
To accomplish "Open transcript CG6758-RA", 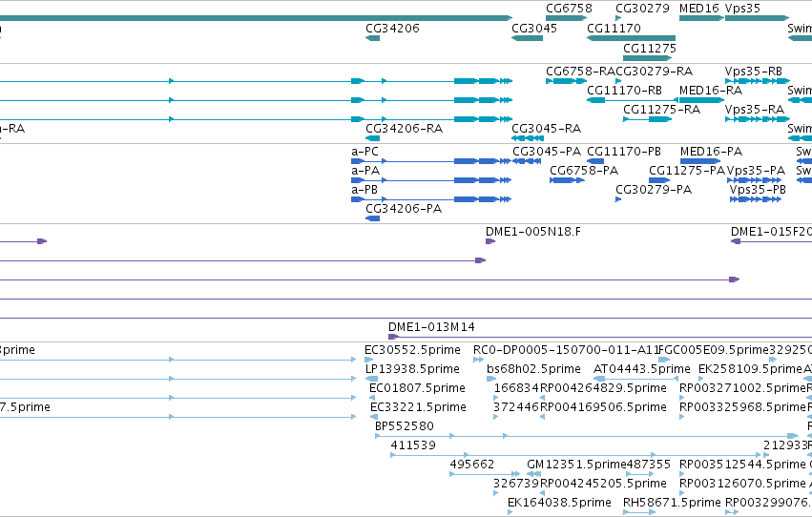I will coord(566,81).
